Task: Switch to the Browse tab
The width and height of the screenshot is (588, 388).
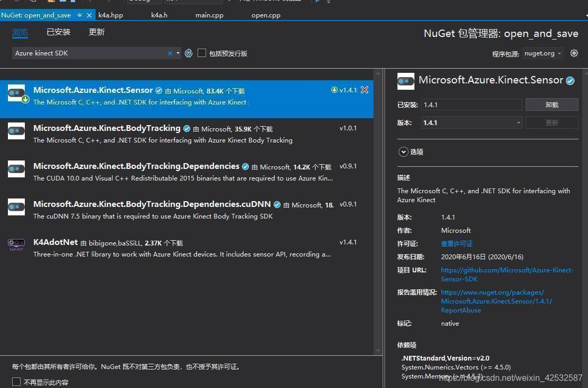Action: coord(20,32)
